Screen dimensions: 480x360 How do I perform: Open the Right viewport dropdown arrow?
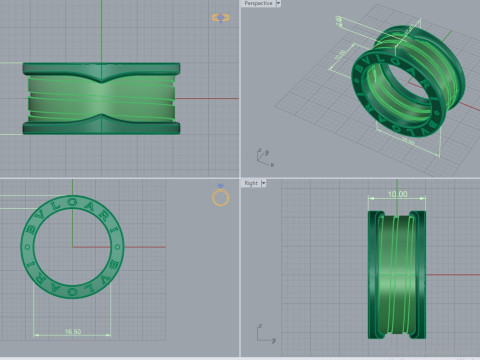[263, 183]
